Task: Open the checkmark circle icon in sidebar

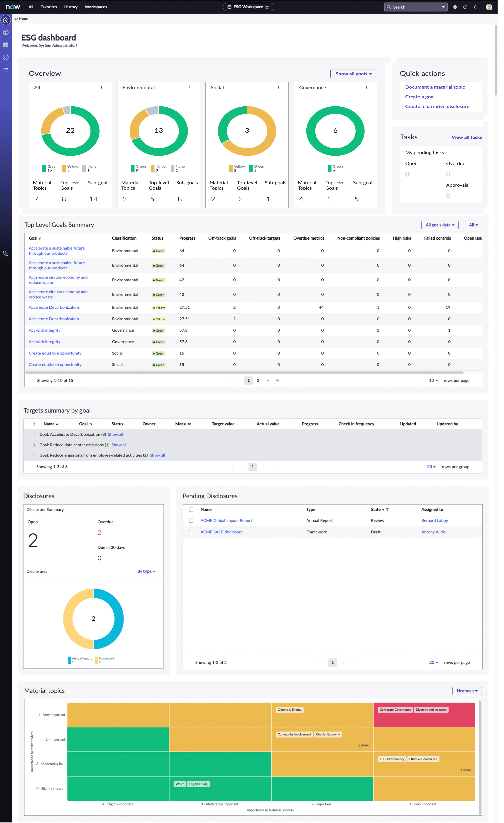Action: (x=6, y=57)
